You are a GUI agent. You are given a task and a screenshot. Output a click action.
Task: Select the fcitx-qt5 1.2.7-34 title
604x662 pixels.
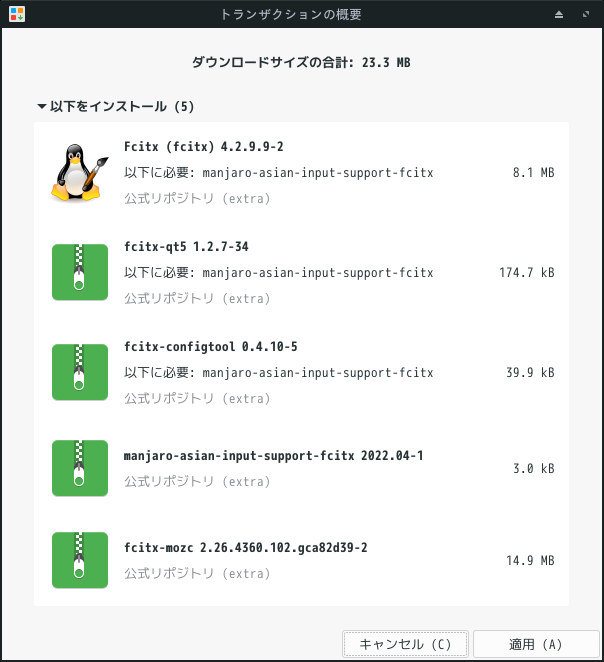click(x=186, y=247)
